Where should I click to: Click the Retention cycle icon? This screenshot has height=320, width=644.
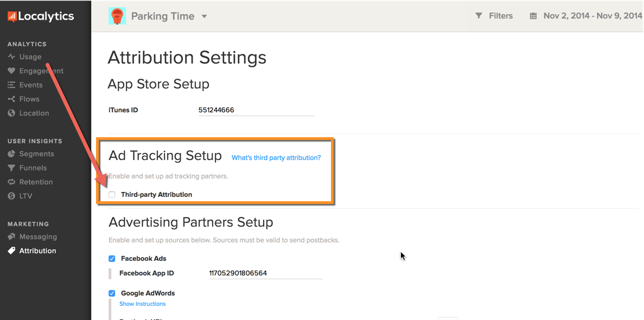(11, 182)
